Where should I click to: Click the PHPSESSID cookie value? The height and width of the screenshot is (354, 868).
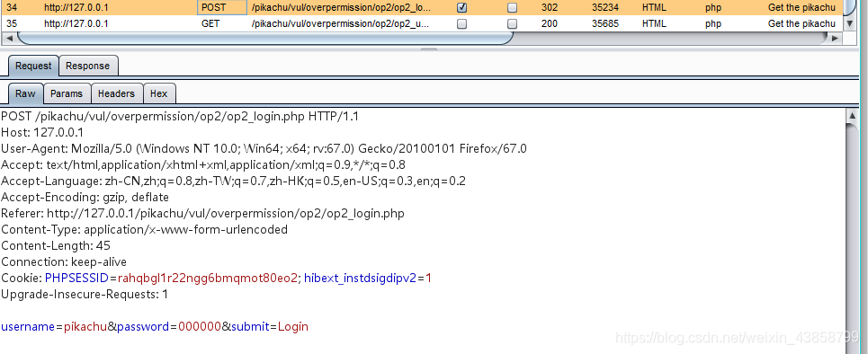[208, 278]
